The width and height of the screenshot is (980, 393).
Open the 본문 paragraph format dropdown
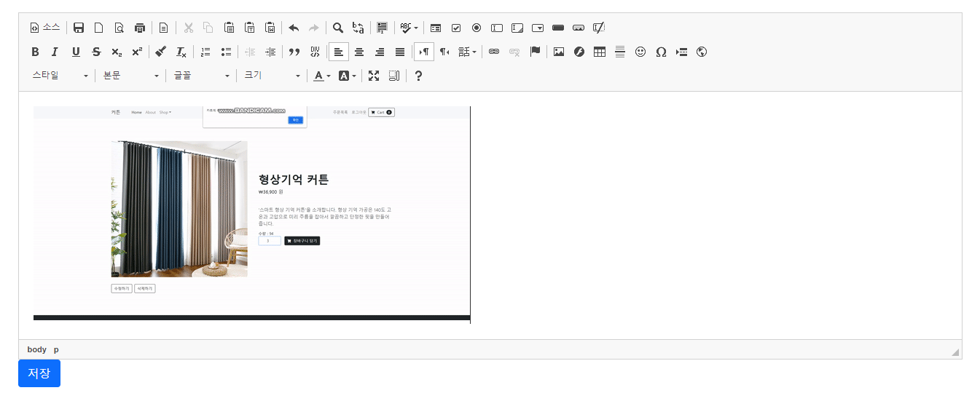click(131, 76)
